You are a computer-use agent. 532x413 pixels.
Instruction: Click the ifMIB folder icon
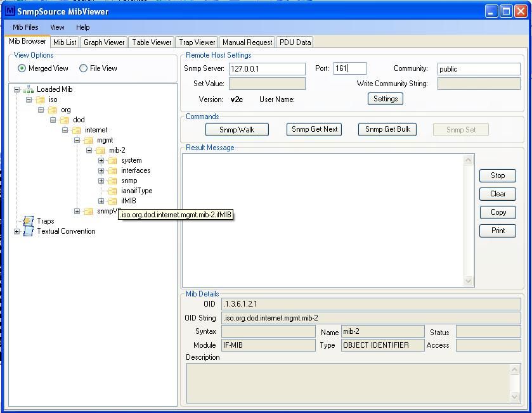coord(113,201)
